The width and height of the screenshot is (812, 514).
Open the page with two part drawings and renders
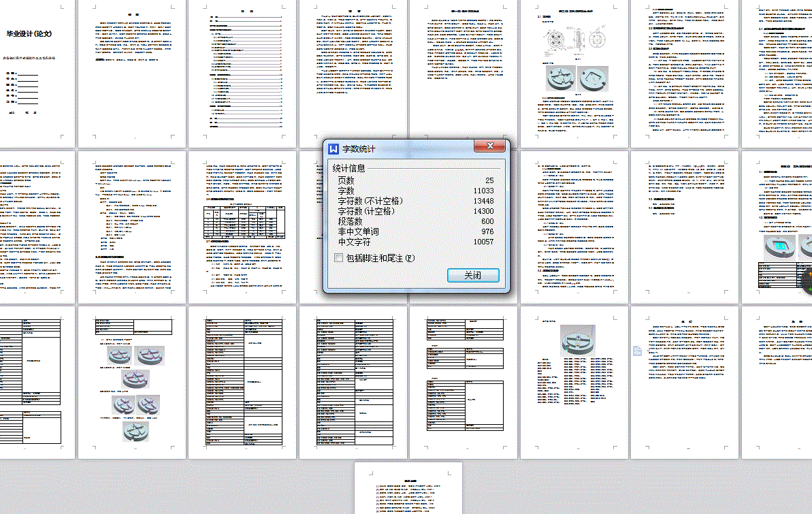click(575, 73)
